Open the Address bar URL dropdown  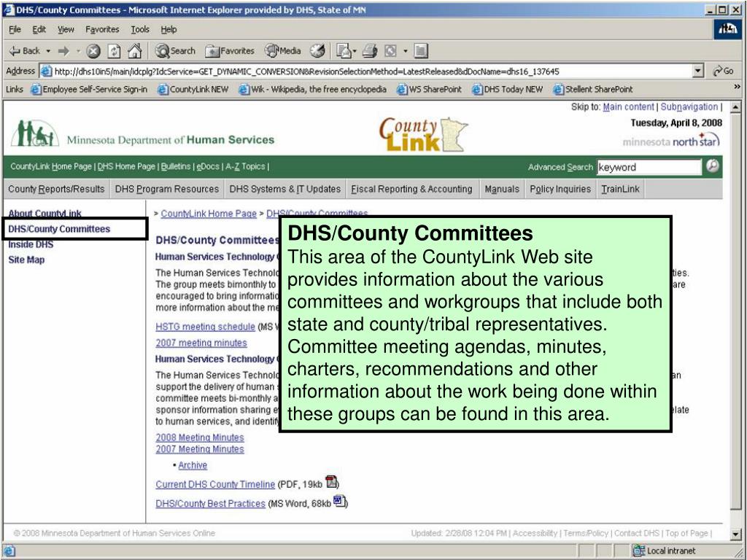coord(697,71)
